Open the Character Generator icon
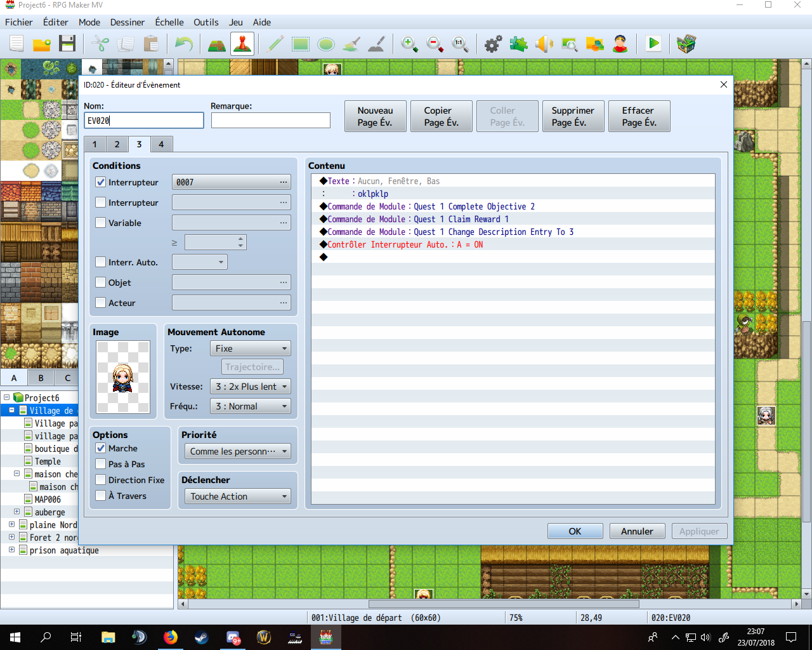 coord(620,44)
